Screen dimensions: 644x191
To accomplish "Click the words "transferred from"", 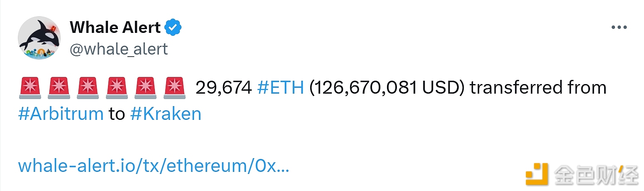I will coord(538,88).
